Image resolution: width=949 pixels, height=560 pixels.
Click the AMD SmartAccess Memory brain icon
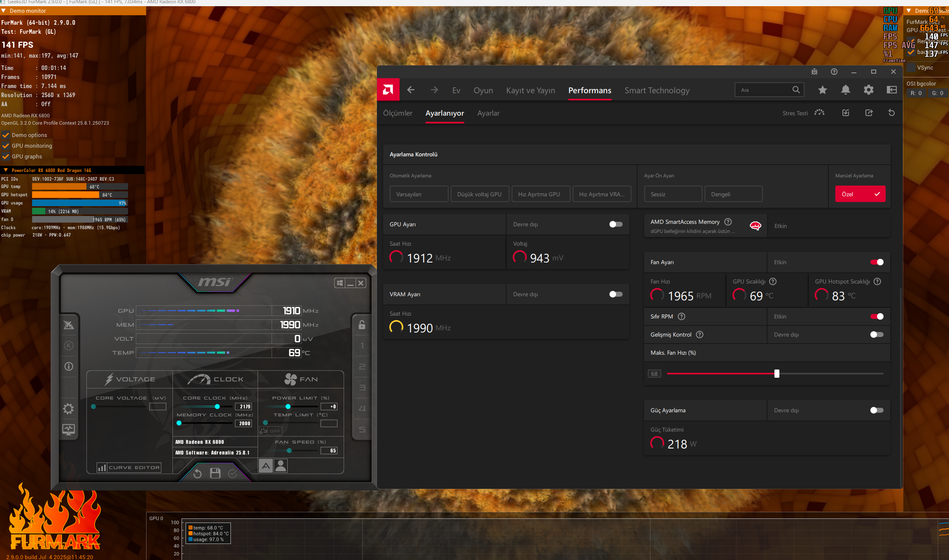pos(756,225)
